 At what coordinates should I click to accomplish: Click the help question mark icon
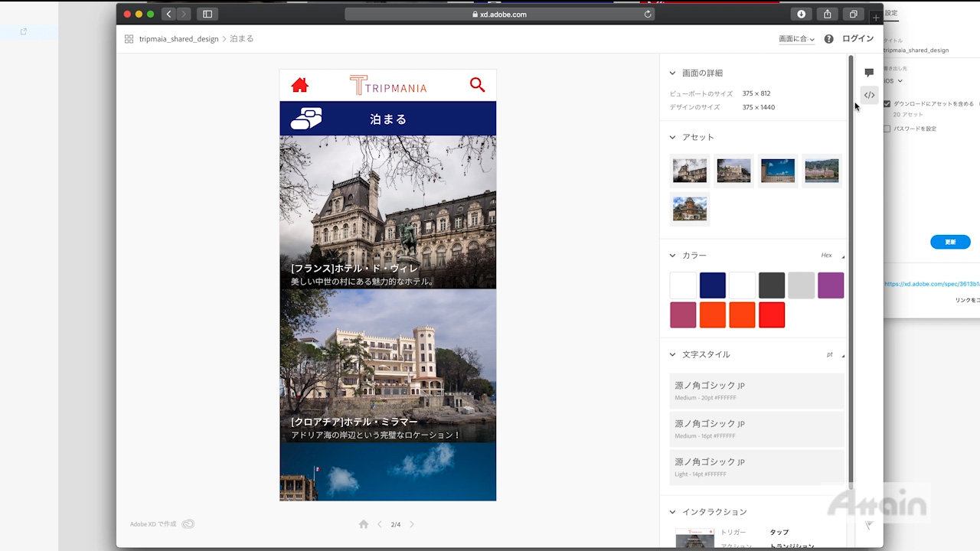point(828,39)
